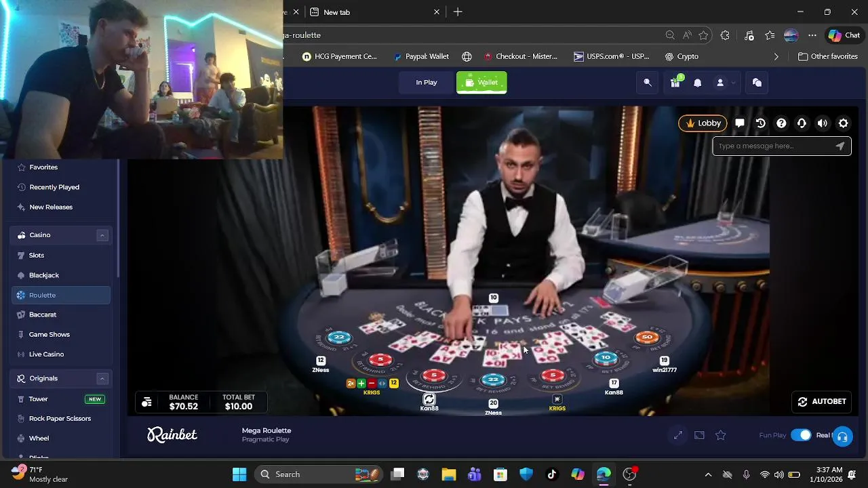This screenshot has width=868, height=488.
Task: Bookmark page with address bar star
Action: click(704, 35)
